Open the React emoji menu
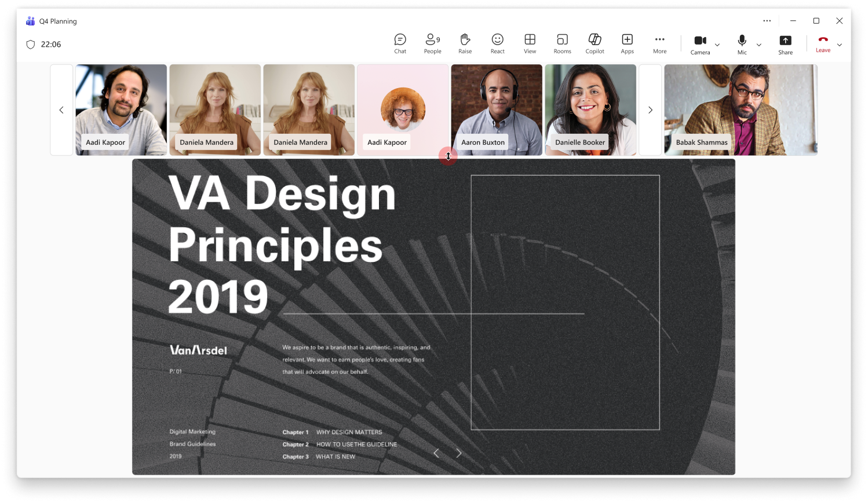868x503 pixels. [x=497, y=43]
